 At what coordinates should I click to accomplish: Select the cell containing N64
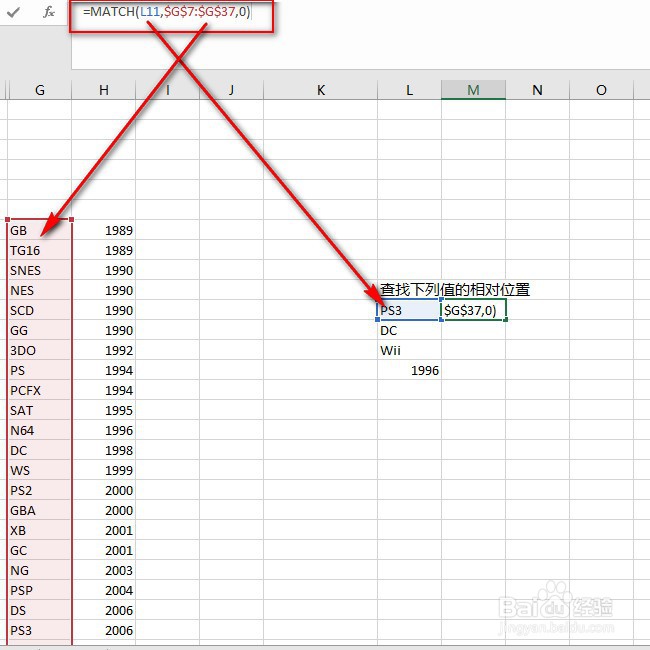point(40,430)
